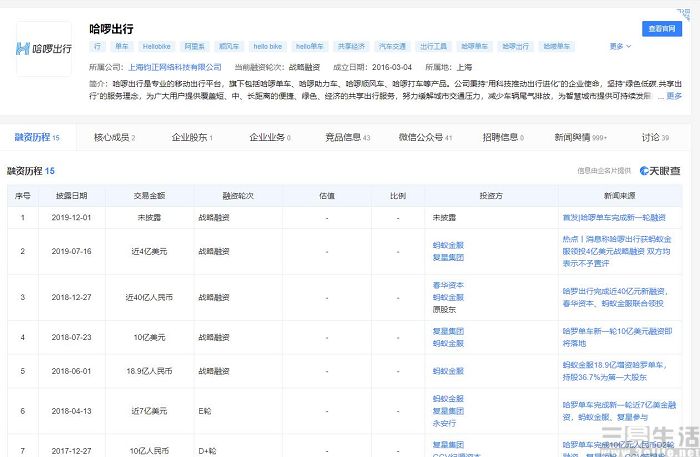Open 上海钧正网络科技有限公司 company link
The width and height of the screenshot is (700, 457).
(175, 67)
